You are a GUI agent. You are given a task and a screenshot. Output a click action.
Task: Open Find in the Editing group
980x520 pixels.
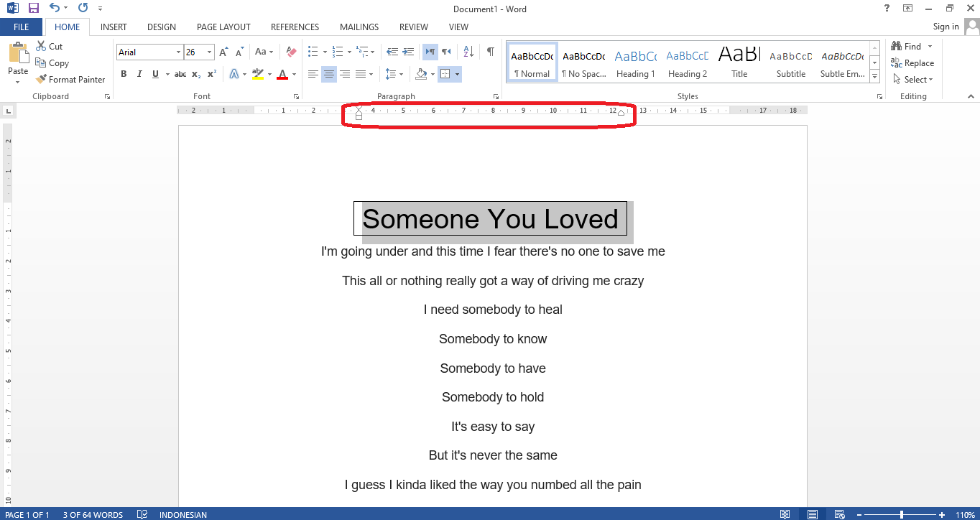(x=907, y=47)
